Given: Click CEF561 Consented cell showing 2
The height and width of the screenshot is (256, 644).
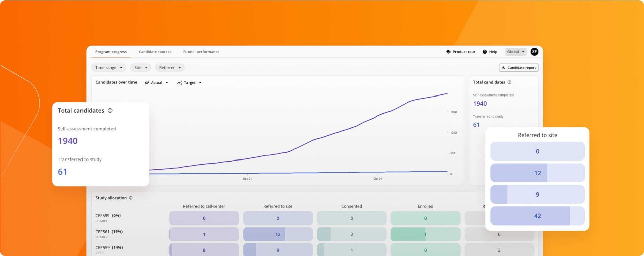Looking at the screenshot, I should point(352,234).
